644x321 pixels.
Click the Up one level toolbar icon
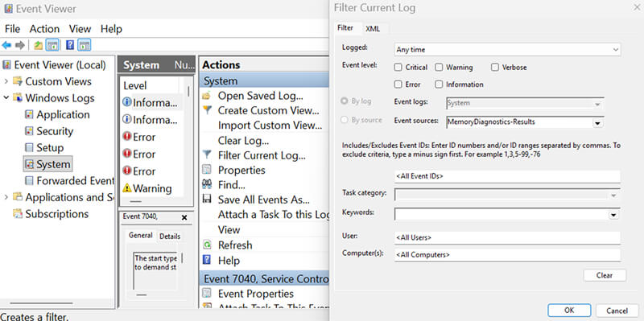coord(38,45)
